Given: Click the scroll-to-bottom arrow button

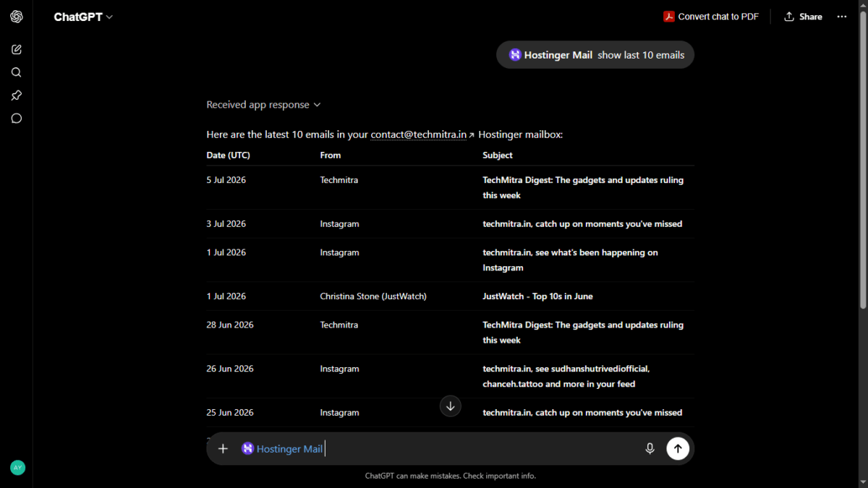Looking at the screenshot, I should pos(450,406).
